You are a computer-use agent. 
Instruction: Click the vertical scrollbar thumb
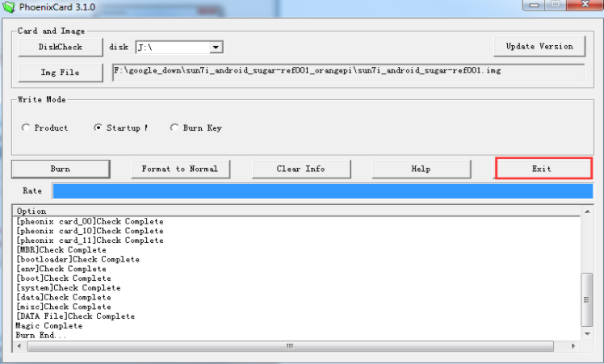pos(587,299)
